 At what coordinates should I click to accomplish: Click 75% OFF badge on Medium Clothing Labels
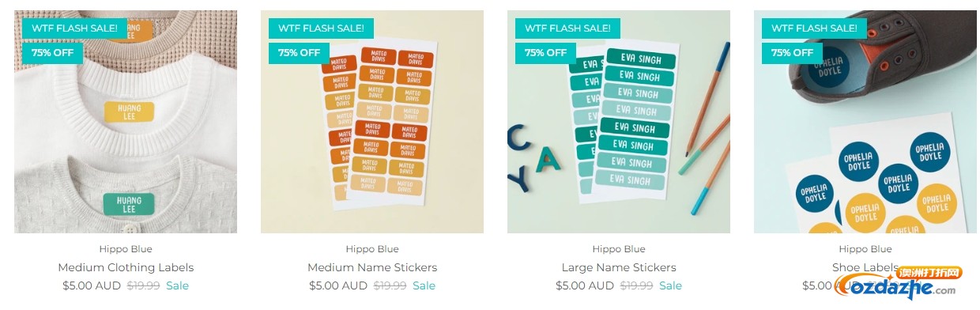52,53
